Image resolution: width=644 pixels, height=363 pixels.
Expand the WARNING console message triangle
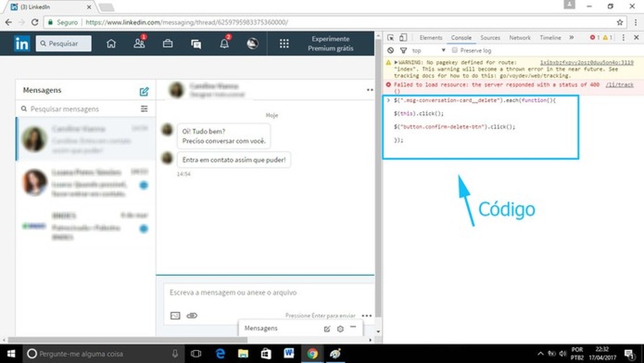click(396, 62)
